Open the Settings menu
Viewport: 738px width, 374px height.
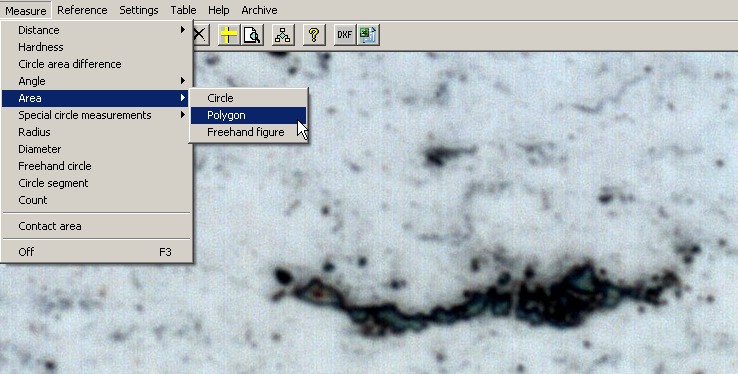[x=139, y=10]
